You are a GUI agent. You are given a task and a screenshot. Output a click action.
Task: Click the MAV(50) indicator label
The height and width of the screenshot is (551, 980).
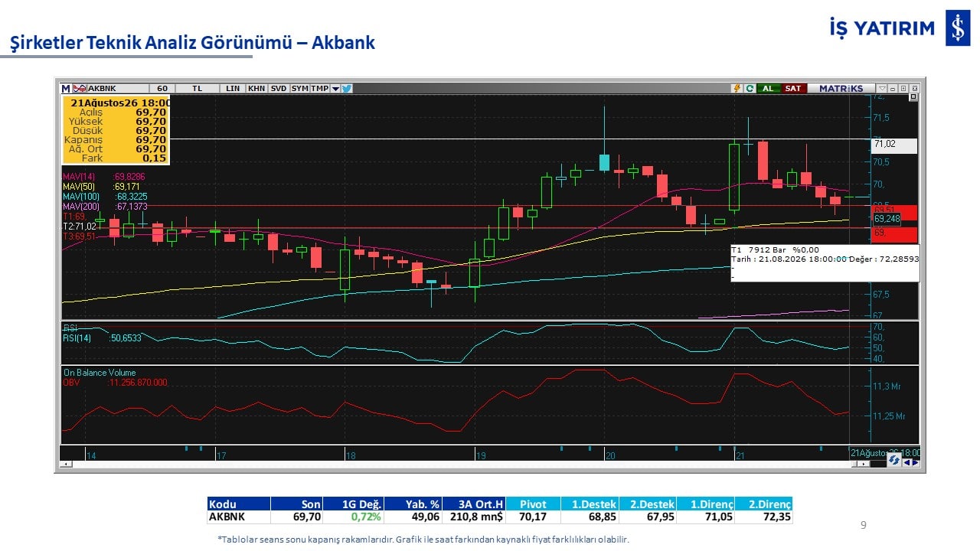pyautogui.click(x=79, y=187)
